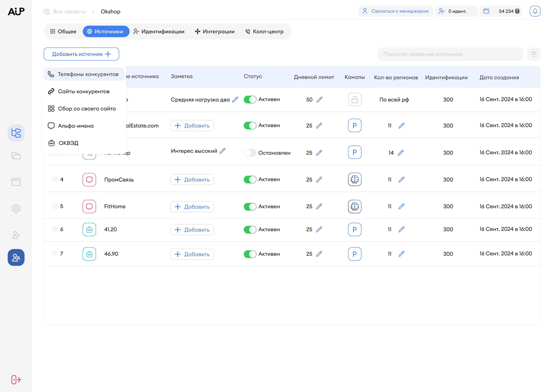Open the brain channel icon on ПромСвязь row

355,179
